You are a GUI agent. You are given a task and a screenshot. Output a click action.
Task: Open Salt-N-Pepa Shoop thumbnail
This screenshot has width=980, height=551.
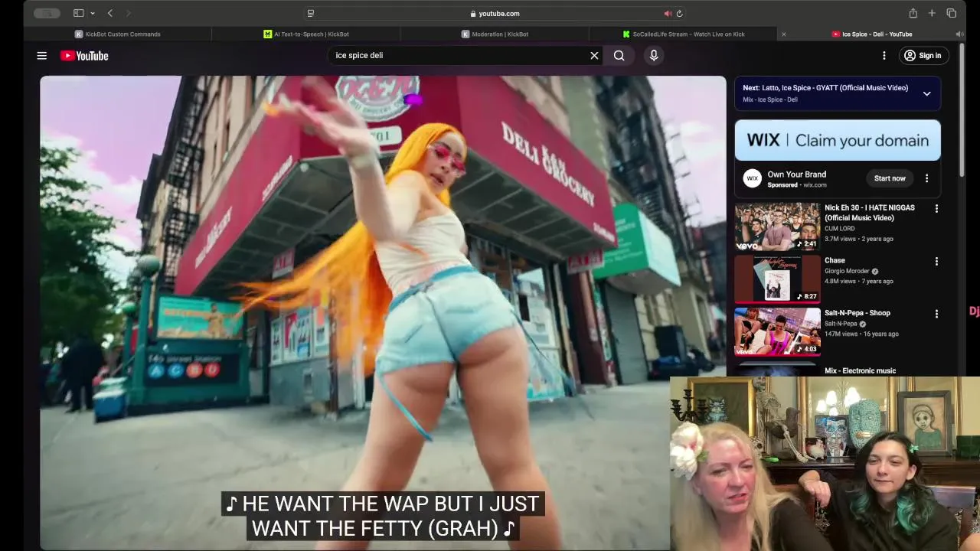click(x=777, y=331)
